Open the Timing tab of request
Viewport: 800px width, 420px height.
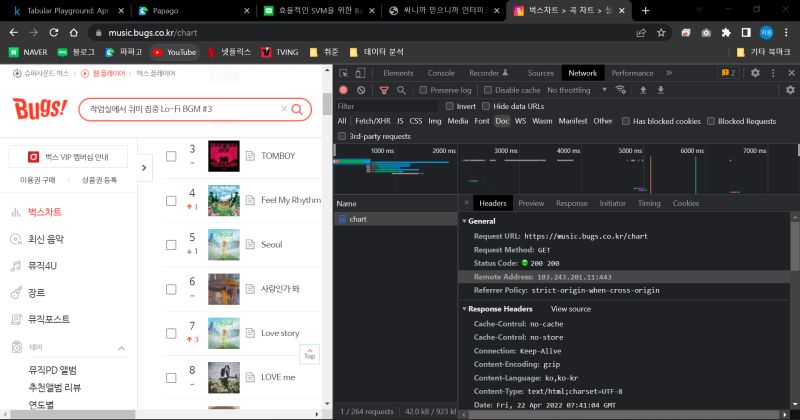point(649,203)
